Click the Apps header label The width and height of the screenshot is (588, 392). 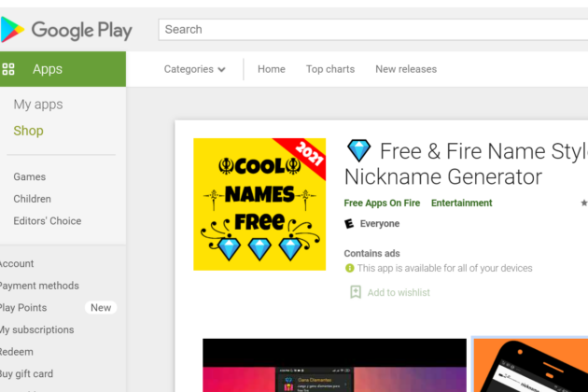click(x=48, y=69)
